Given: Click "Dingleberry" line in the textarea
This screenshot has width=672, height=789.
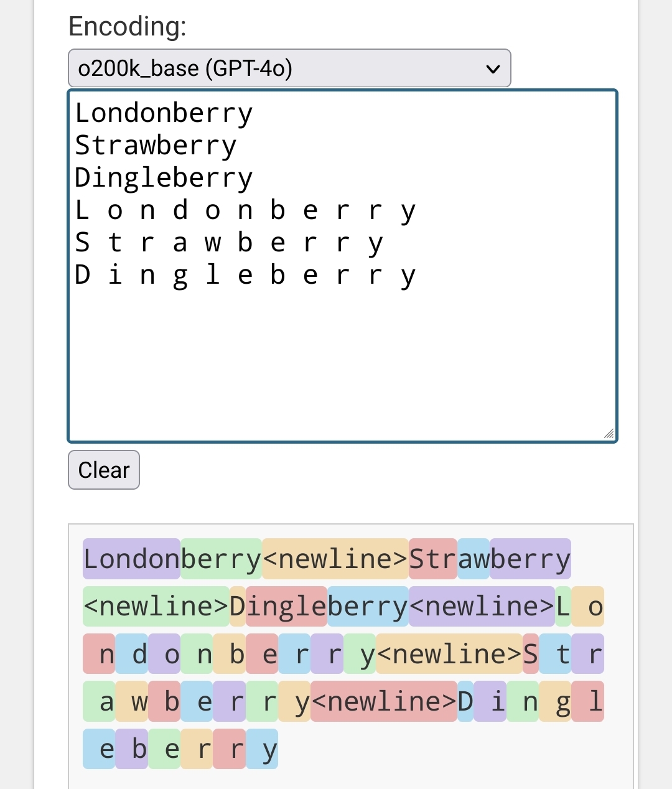Looking at the screenshot, I should (164, 178).
